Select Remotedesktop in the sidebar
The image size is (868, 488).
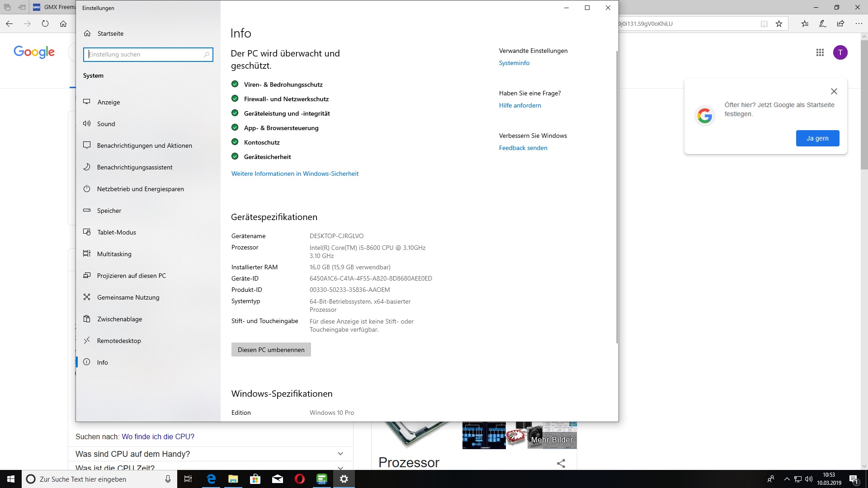click(x=119, y=341)
